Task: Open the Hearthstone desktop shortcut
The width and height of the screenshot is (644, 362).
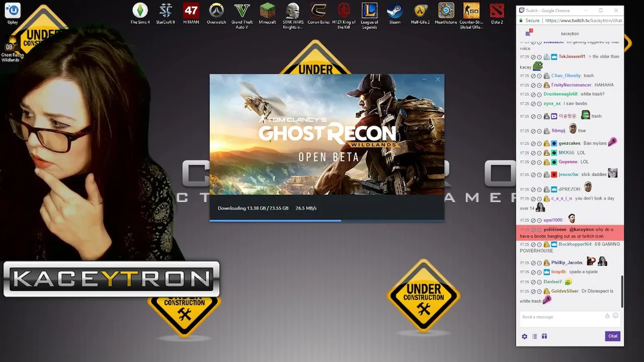Action: (x=446, y=14)
